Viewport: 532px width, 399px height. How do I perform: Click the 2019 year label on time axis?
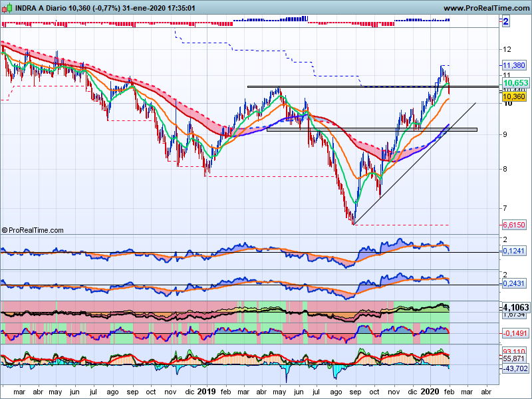coord(206,392)
